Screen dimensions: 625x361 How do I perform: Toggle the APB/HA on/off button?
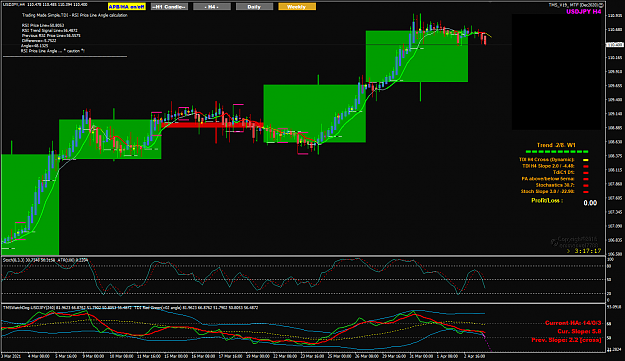tap(127, 7)
